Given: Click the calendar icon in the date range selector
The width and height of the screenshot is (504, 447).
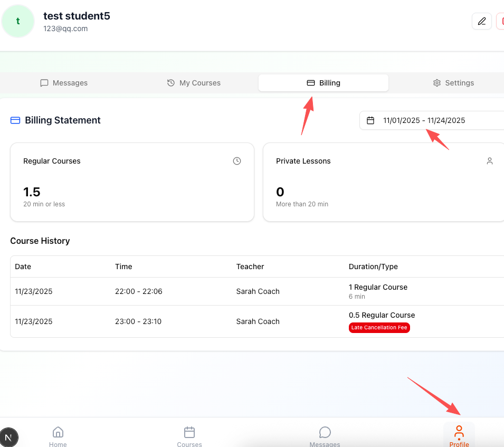Looking at the screenshot, I should 369,120.
